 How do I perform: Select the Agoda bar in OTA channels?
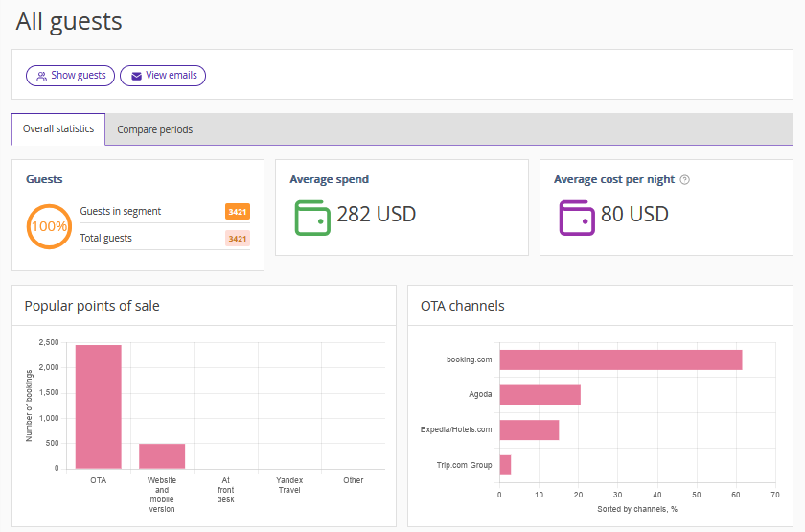click(x=540, y=395)
